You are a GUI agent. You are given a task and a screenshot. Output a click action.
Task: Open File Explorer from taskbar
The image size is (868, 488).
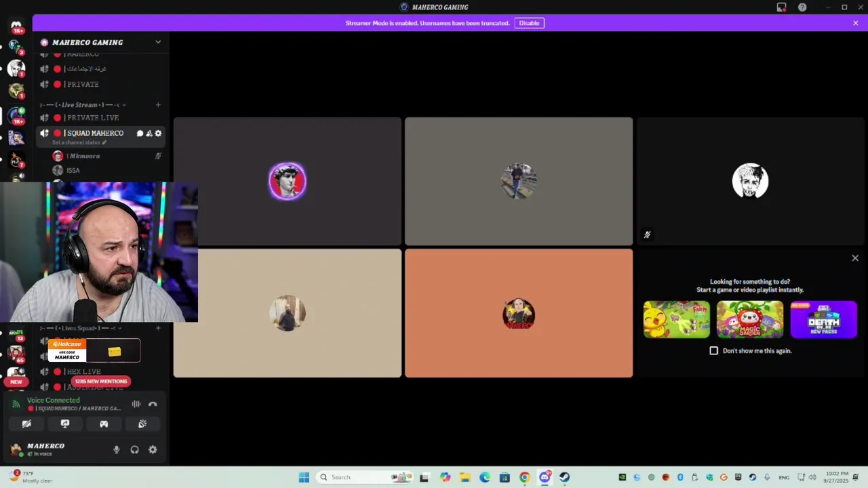click(x=465, y=477)
